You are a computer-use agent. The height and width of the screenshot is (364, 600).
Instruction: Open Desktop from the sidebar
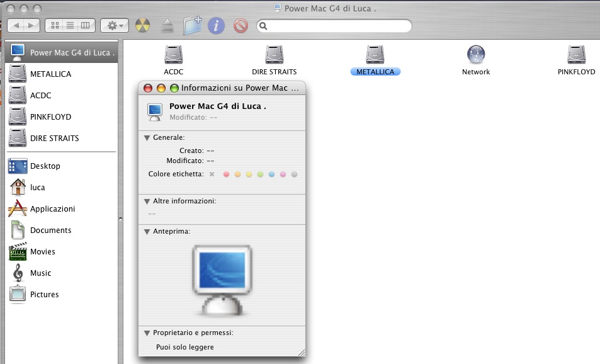click(61, 166)
